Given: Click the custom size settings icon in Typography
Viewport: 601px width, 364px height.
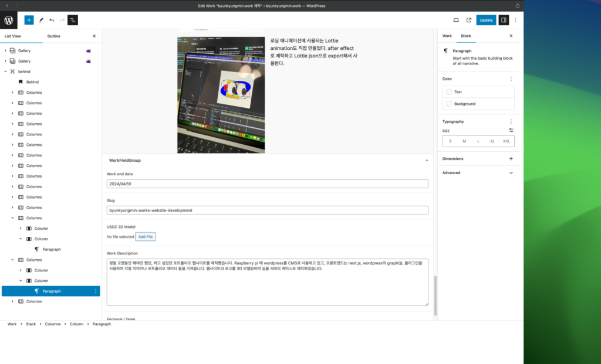Looking at the screenshot, I should click(x=511, y=130).
